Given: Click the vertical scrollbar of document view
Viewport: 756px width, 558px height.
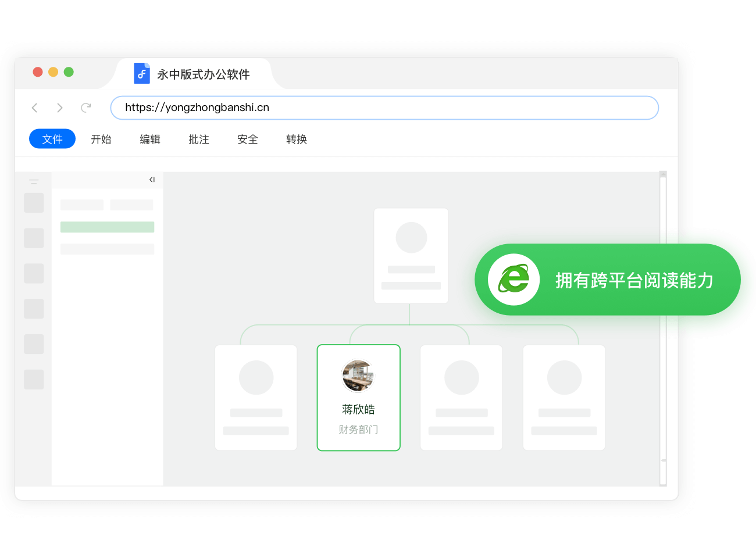Looking at the screenshot, I should pos(663,328).
